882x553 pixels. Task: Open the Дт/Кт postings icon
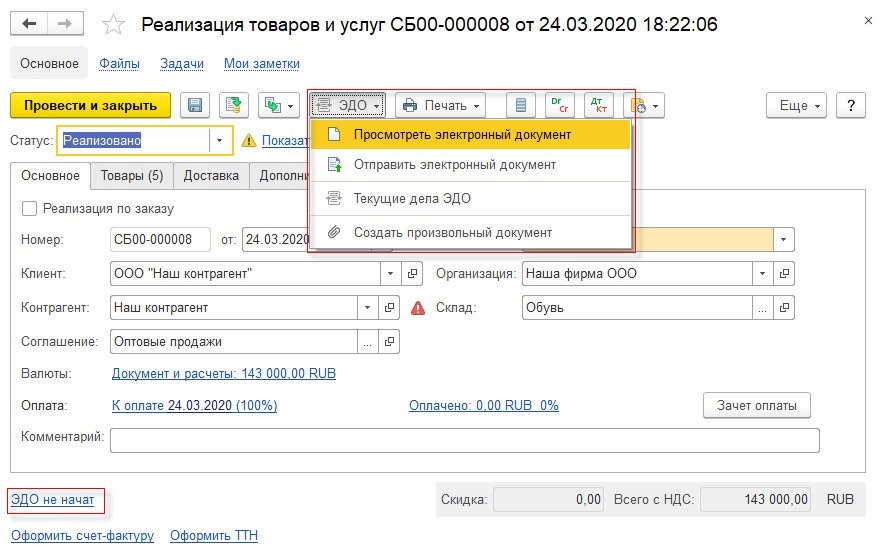tap(598, 105)
